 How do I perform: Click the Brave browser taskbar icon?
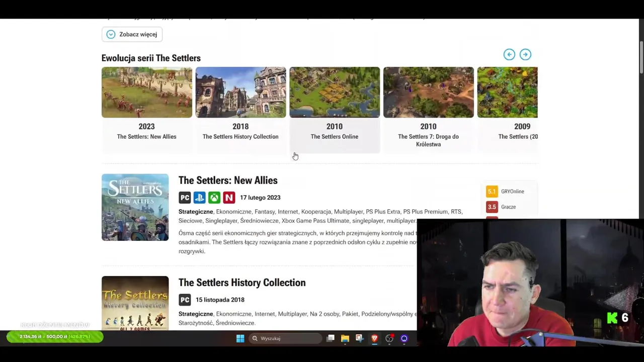pyautogui.click(x=374, y=338)
